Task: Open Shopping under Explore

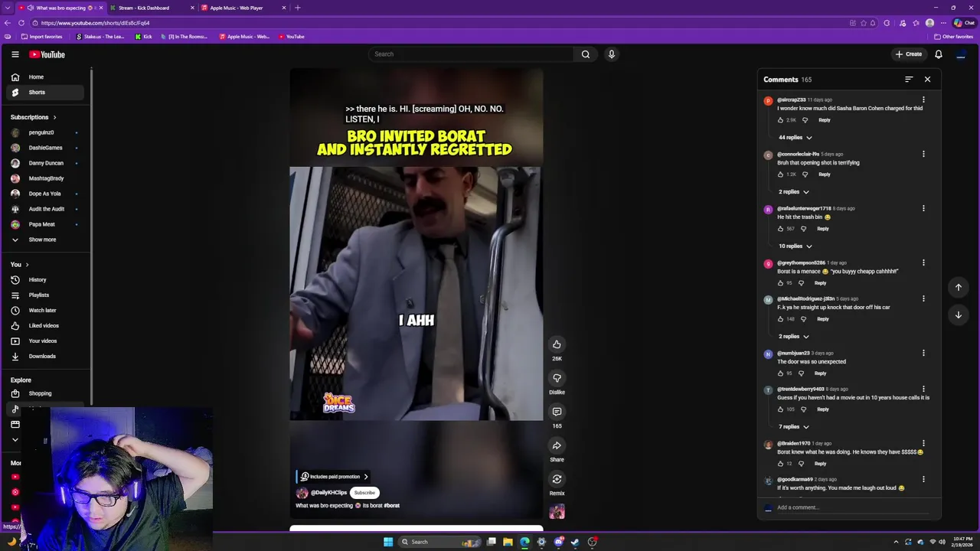Action: point(45,394)
